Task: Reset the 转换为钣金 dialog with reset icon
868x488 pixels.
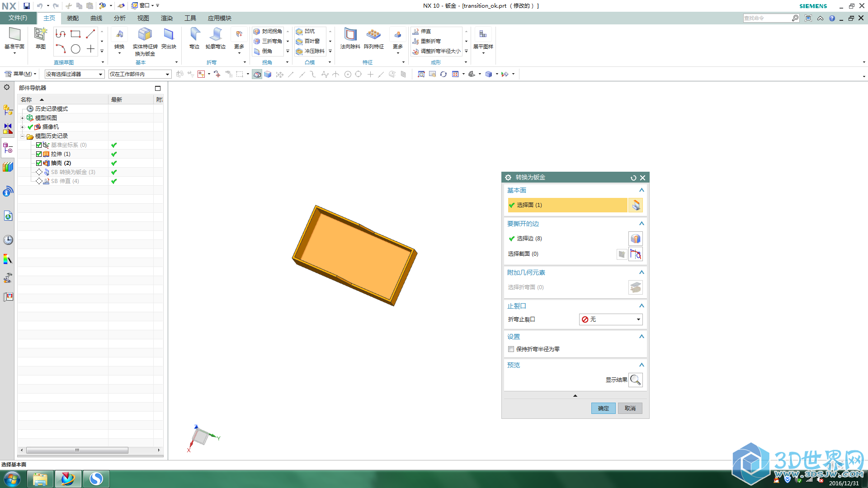Action: (633, 178)
